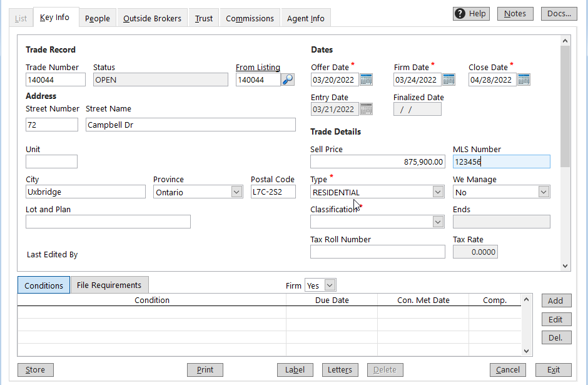588x385 pixels.
Task: Open the Close Date calendar picker
Action: click(523, 80)
